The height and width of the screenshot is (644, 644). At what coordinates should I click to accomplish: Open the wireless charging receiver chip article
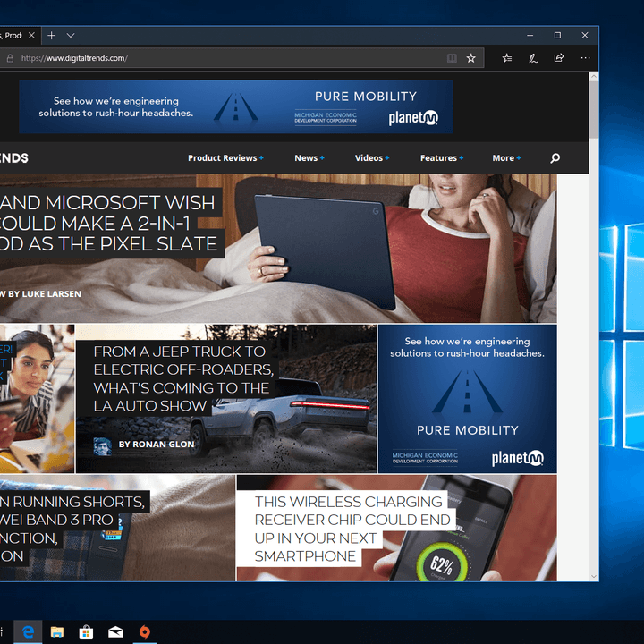point(352,529)
